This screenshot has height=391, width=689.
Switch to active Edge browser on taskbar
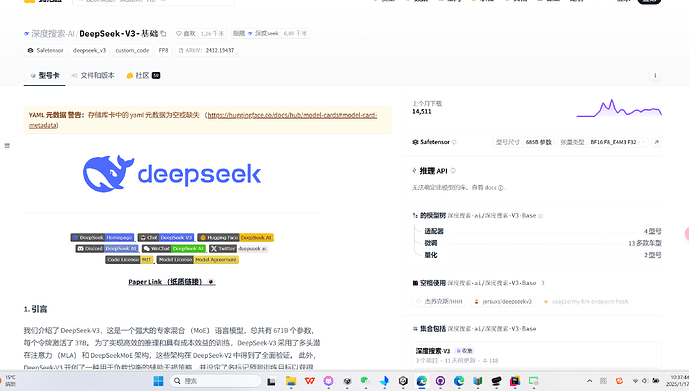[422, 381]
